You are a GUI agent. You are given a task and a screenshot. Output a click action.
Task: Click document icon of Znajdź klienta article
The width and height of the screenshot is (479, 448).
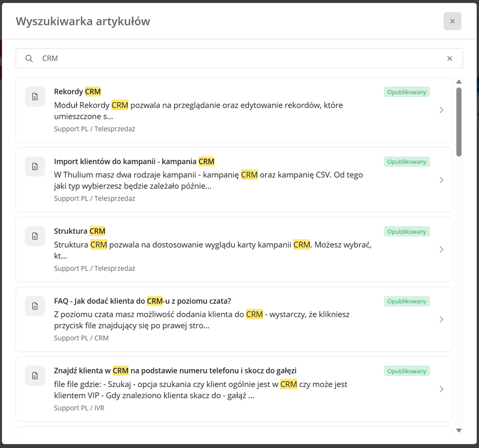pos(35,375)
